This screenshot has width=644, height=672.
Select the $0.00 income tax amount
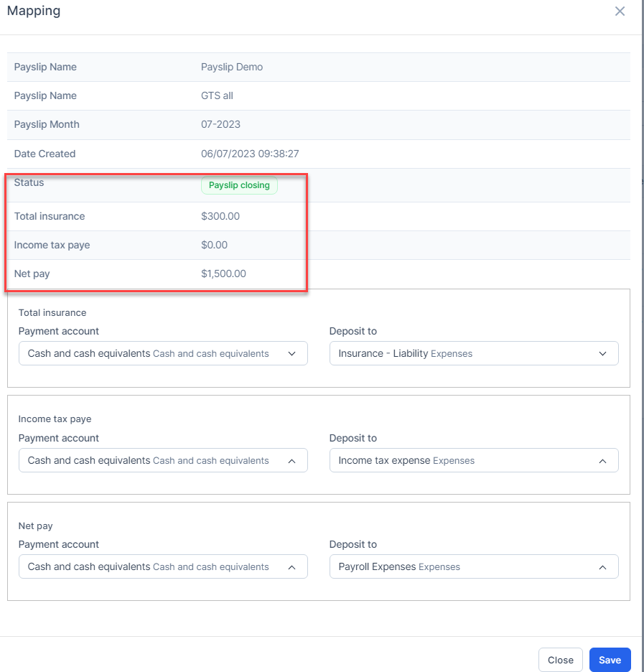click(214, 245)
